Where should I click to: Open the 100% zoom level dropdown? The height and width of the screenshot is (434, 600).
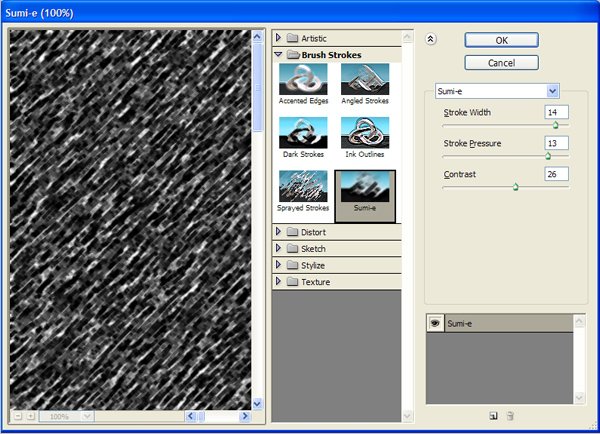tap(87, 416)
